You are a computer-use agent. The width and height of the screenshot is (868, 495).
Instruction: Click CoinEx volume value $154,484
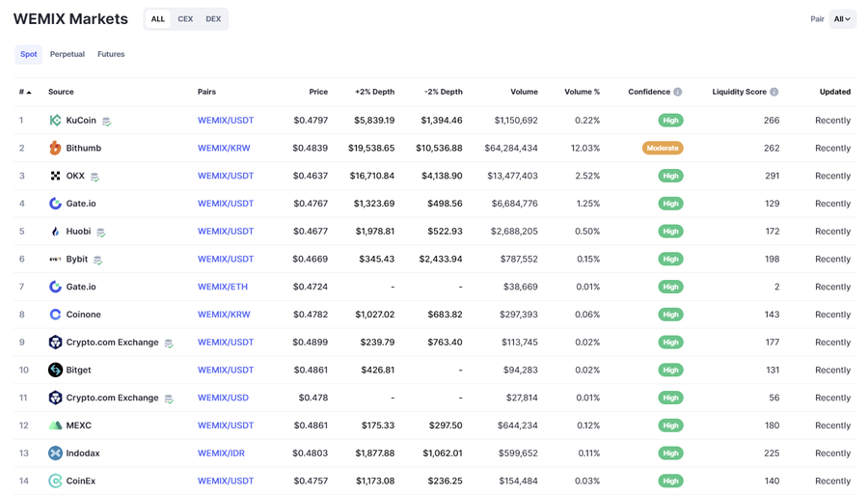coord(518,481)
